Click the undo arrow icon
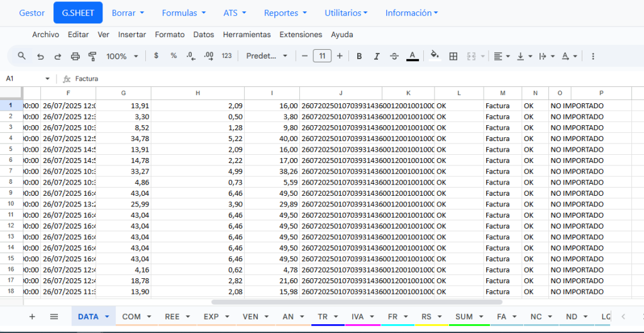The width and height of the screenshot is (644, 333). click(x=40, y=56)
